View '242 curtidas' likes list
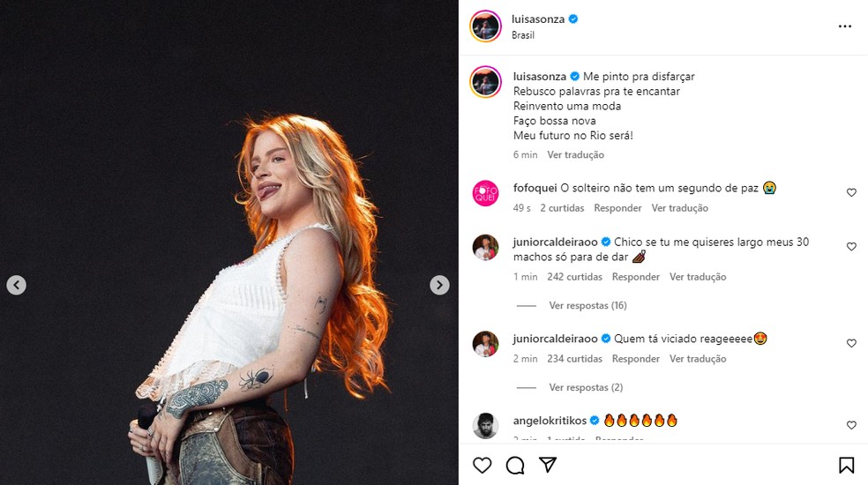The height and width of the screenshot is (485, 868). pos(573,277)
